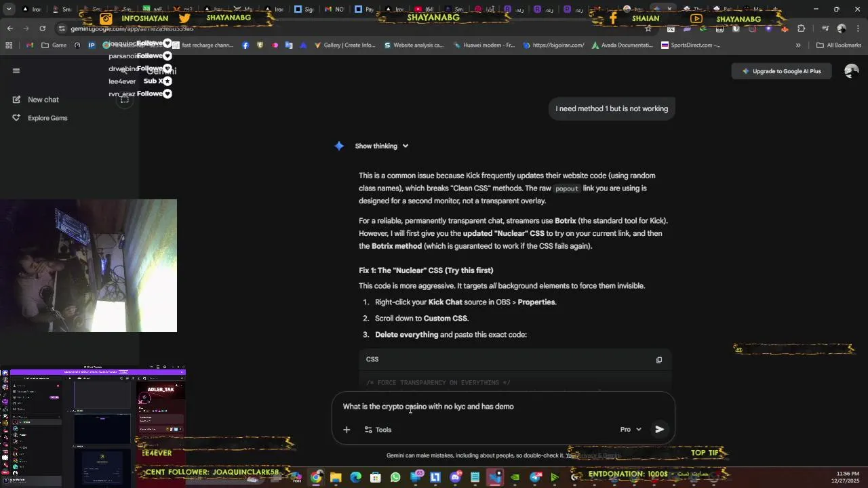Screen dimensions: 868x488
Task: Open the All Bookmarks folder
Action: [x=839, y=45]
